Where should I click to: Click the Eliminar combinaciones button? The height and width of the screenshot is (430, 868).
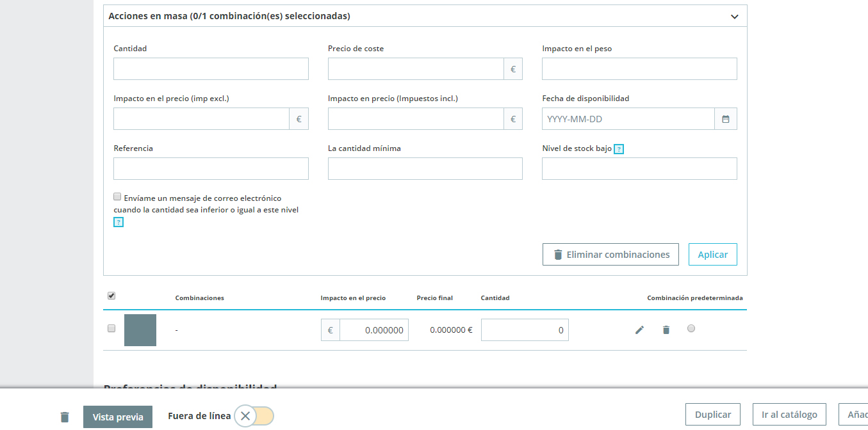[x=610, y=254]
